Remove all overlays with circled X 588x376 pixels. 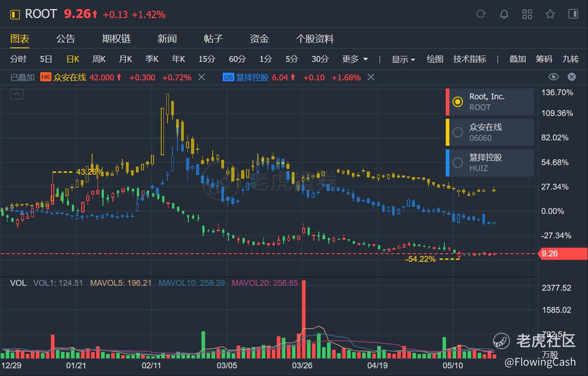point(572,77)
